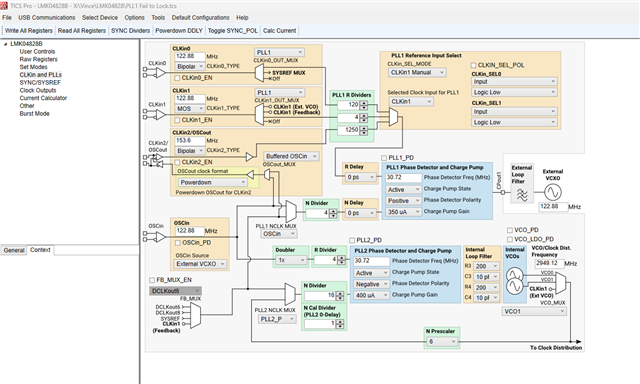This screenshot has height=384, width=640.
Task: Click the PLL2 N Divider value field
Action: (x=320, y=295)
